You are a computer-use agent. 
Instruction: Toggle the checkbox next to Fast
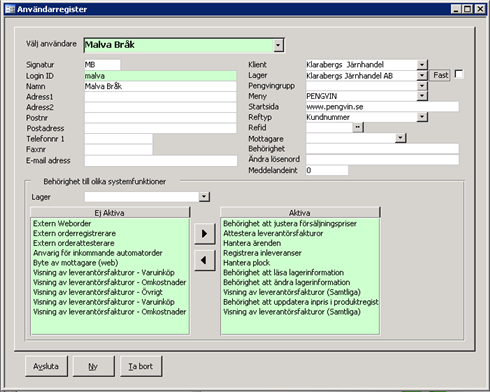pos(459,74)
